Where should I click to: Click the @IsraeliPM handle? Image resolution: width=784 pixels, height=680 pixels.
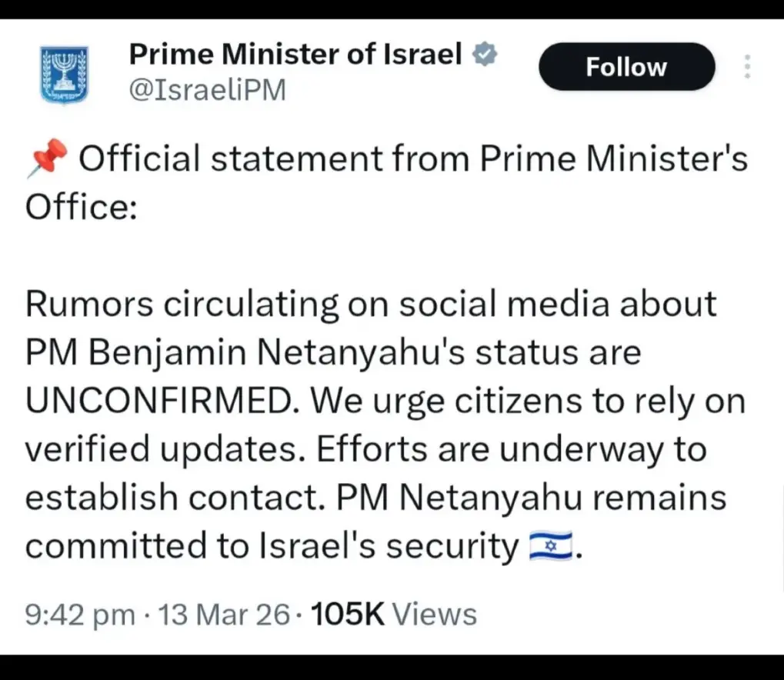(x=207, y=90)
